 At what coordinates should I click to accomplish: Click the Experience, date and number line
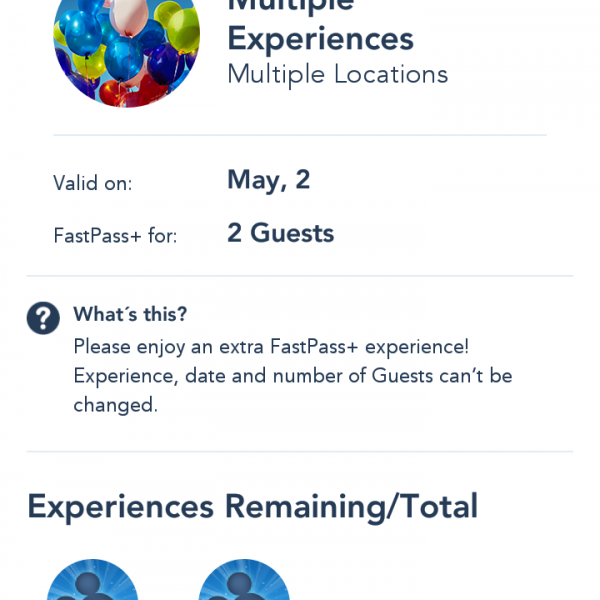pos(293,375)
